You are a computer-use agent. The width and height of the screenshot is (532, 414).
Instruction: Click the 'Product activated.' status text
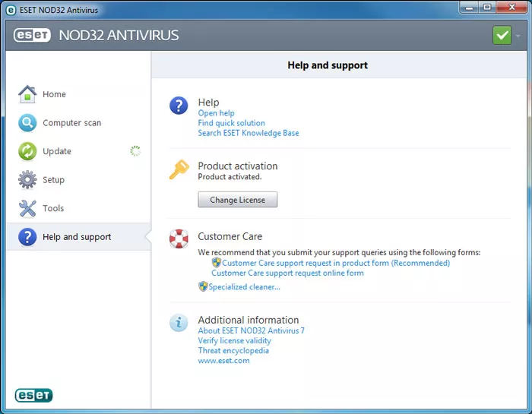coord(230,177)
